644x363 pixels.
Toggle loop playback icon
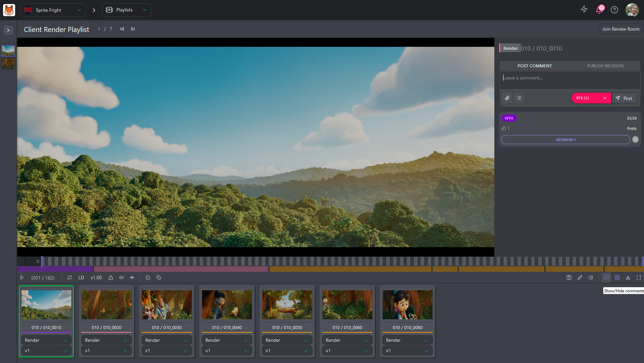[x=70, y=277]
